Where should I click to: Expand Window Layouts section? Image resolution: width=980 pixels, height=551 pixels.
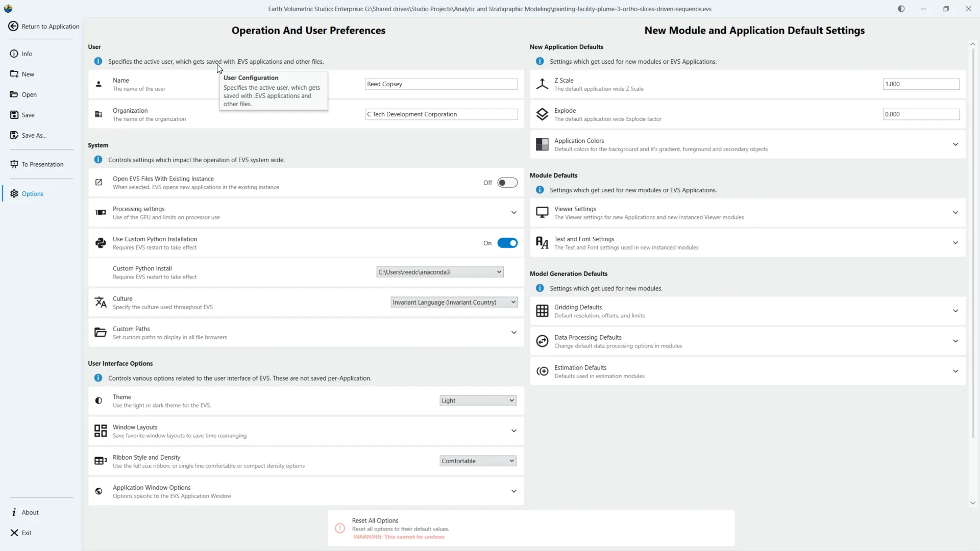pos(513,431)
